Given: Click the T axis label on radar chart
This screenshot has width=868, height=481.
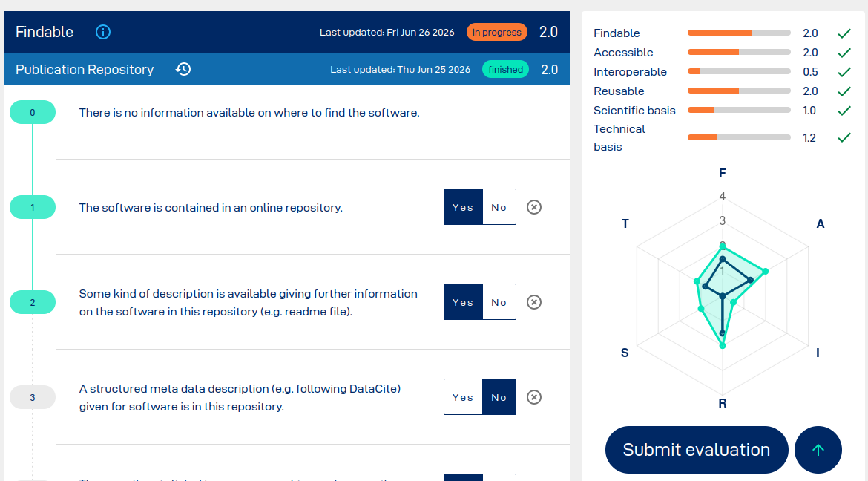Looking at the screenshot, I should [625, 224].
